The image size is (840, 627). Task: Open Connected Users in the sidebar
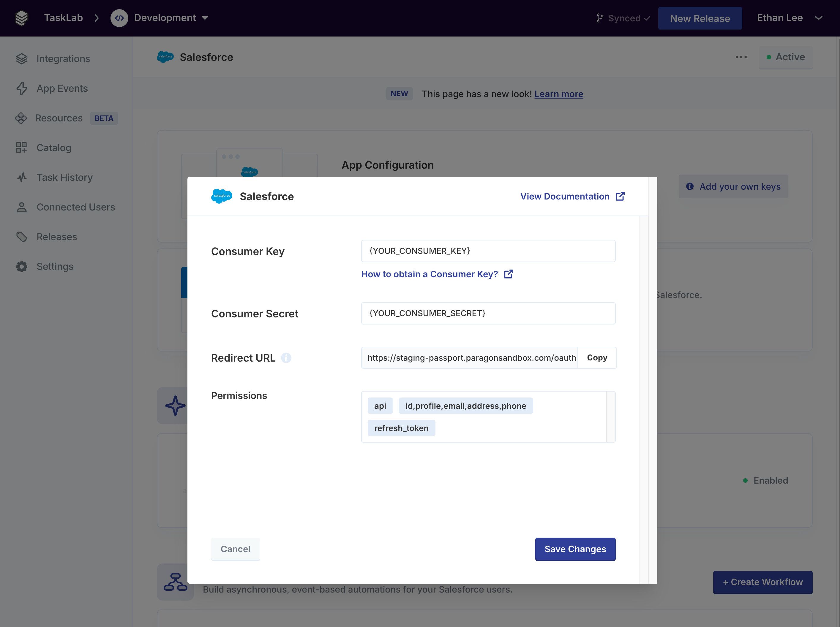coord(75,207)
